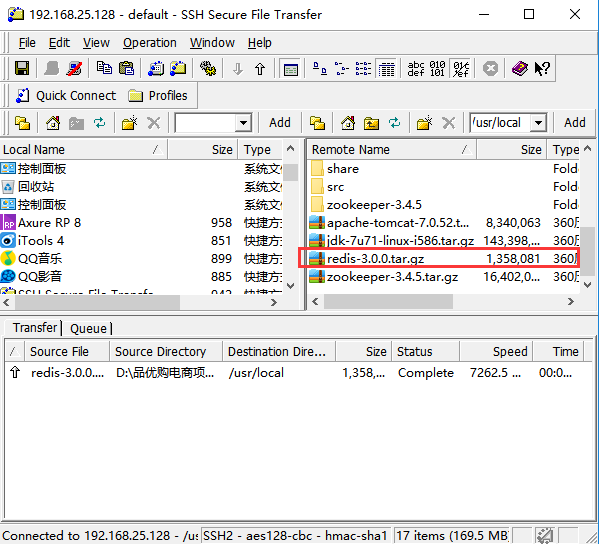Image resolution: width=599 pixels, height=544 pixels.
Task: Open a new terminal window icon
Action: tap(156, 69)
